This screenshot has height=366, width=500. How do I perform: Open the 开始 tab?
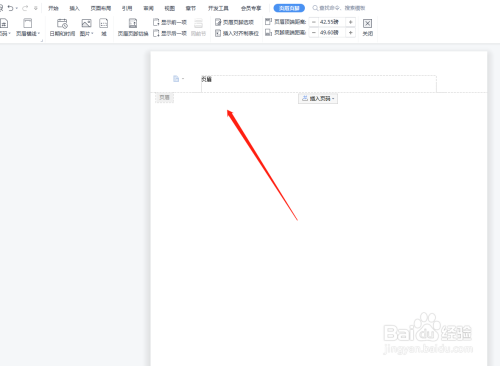pyautogui.click(x=53, y=8)
